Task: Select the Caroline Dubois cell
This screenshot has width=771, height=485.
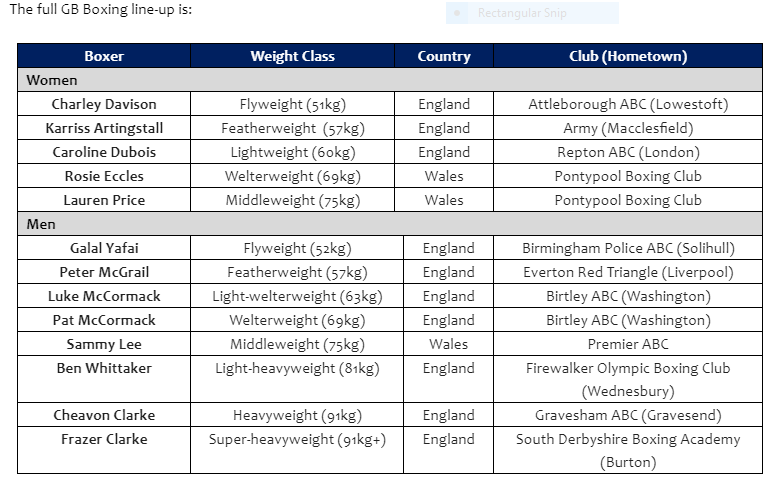Action: pyautogui.click(x=104, y=152)
